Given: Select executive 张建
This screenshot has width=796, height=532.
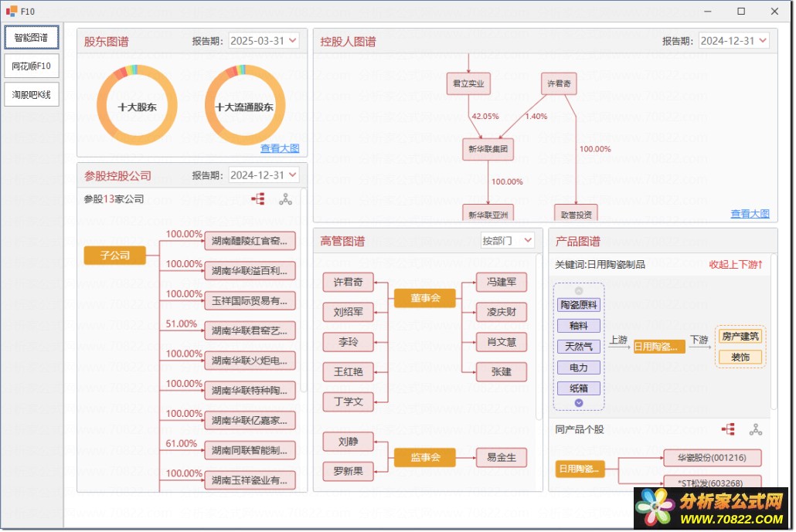Looking at the screenshot, I should [x=502, y=371].
